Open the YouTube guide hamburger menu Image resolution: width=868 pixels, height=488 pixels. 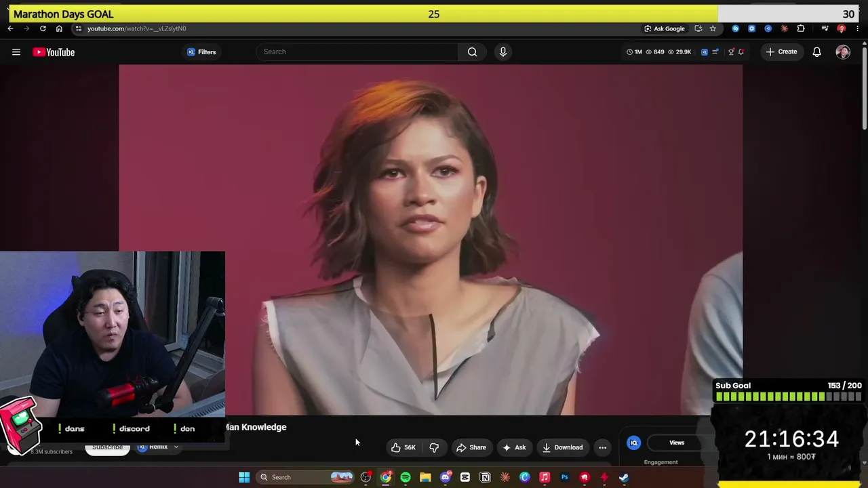tap(16, 52)
